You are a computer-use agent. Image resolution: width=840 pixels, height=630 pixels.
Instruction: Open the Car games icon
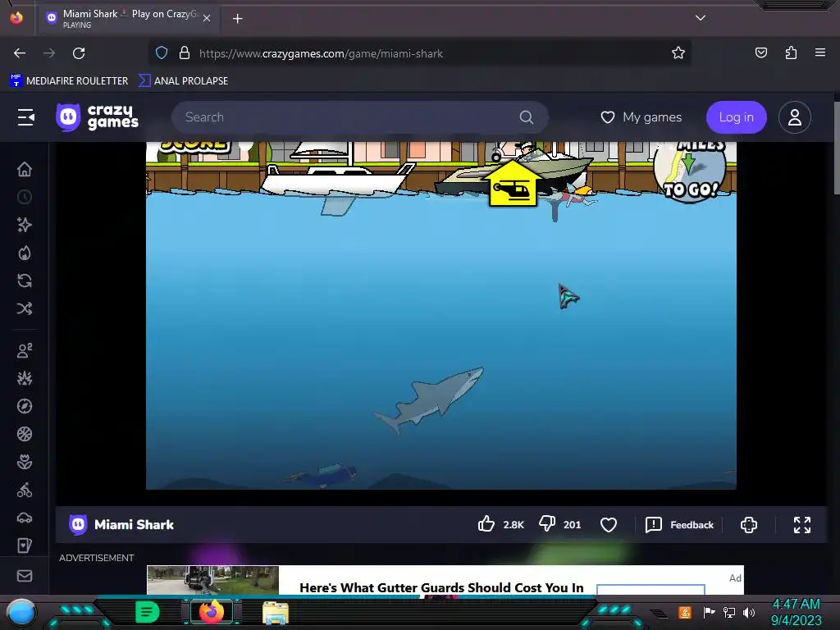[x=25, y=518]
